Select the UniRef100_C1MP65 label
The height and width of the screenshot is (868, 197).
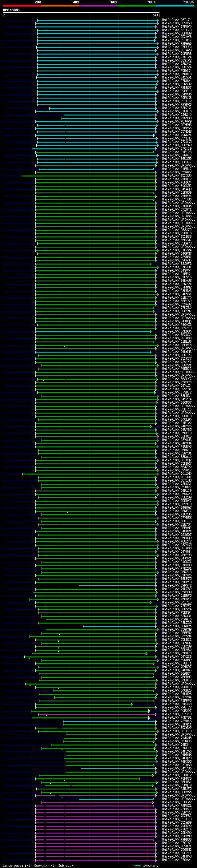point(176,128)
